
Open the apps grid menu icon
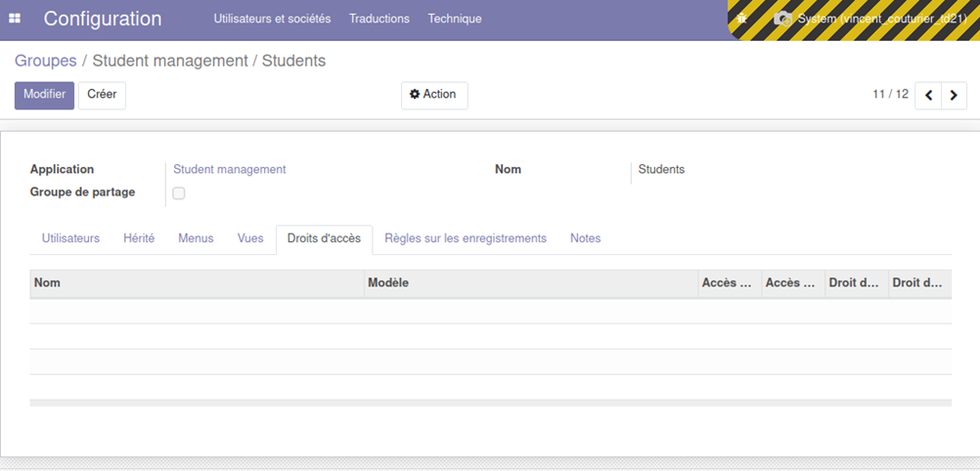(15, 19)
